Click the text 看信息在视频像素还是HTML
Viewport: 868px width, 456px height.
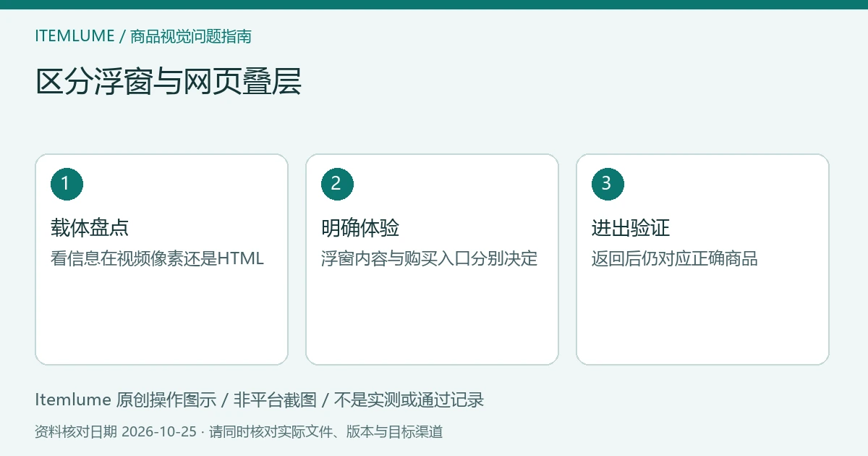[157, 258]
